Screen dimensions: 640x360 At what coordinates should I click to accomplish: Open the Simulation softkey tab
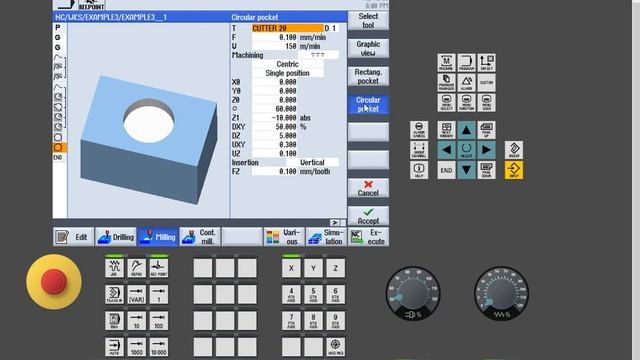326,237
